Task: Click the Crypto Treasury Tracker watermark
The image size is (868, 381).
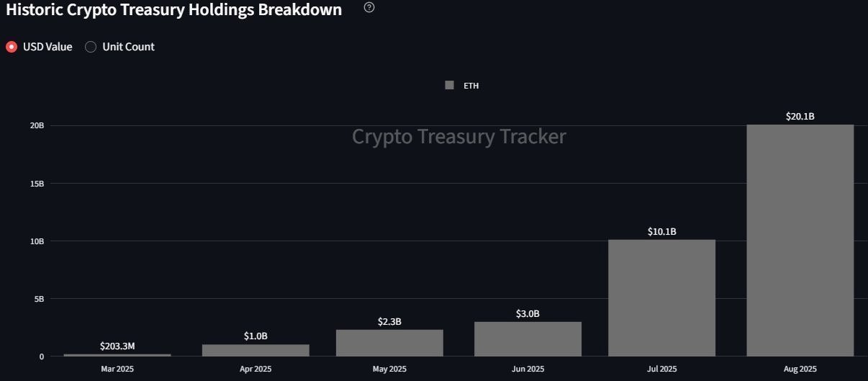Action: pyautogui.click(x=458, y=137)
